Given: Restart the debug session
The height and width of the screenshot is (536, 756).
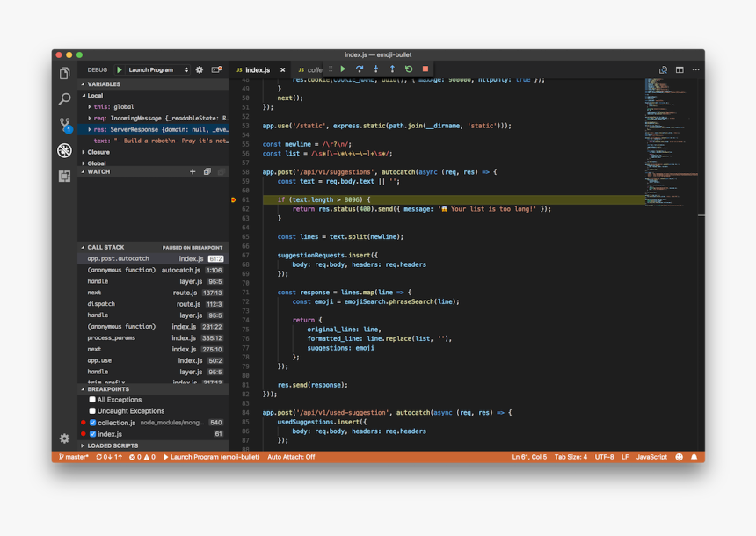Looking at the screenshot, I should click(409, 67).
